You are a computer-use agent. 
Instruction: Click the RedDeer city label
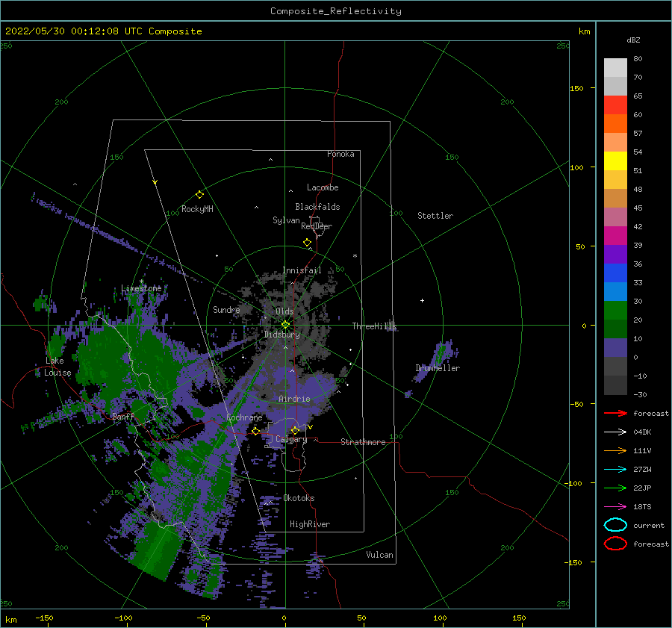(x=317, y=226)
